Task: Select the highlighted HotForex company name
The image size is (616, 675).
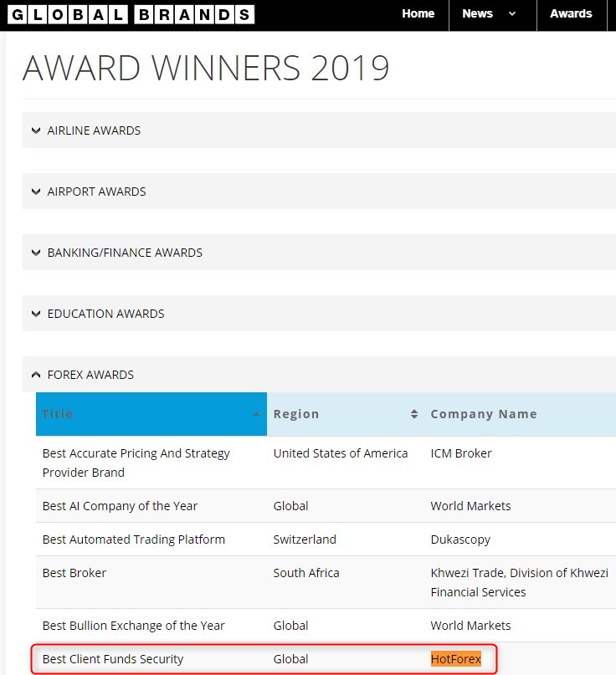Action: (x=456, y=659)
